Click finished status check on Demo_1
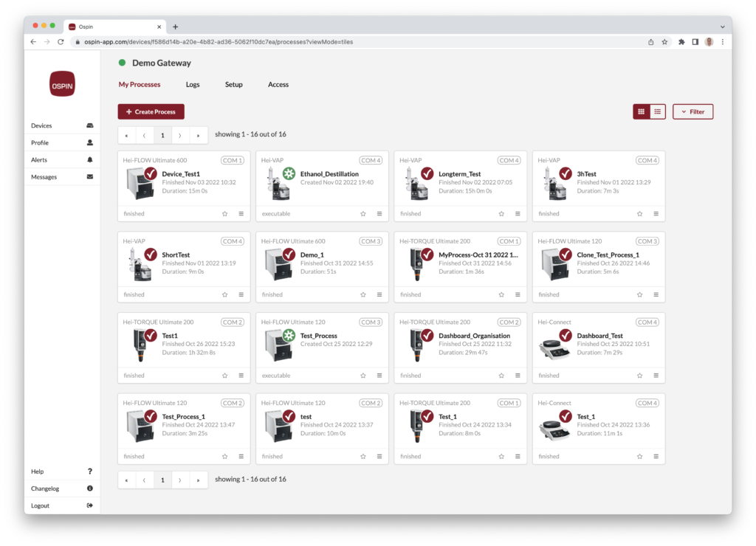The height and width of the screenshot is (546, 756). [x=289, y=254]
